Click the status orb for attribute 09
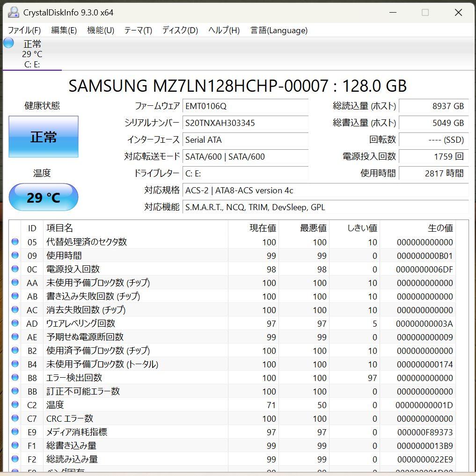 [15, 255]
